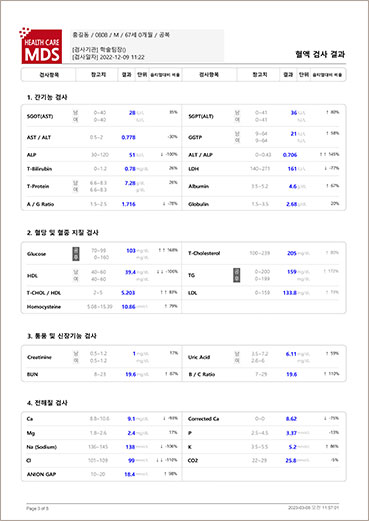Select the first 검사항목 column header
Image resolution: width=369 pixels, height=522 pixels.
pyautogui.click(x=49, y=75)
